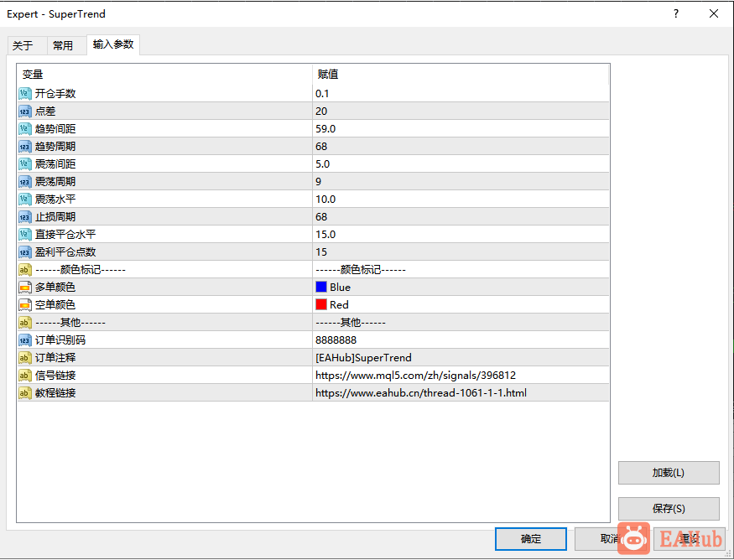Image resolution: width=734 pixels, height=560 pixels.
Task: Click the Red color swatch
Action: [x=321, y=304]
